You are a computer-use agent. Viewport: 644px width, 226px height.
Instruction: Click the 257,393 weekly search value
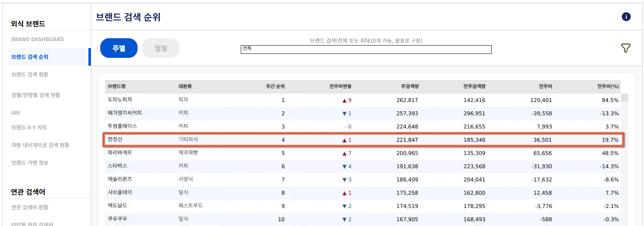pyautogui.click(x=407, y=113)
